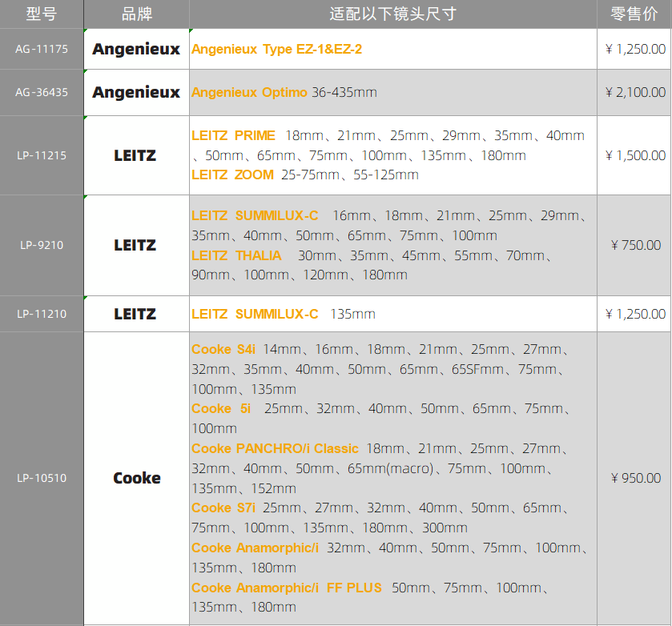
Task: Click the 适配以下镜头尺寸 header cell
Action: coord(393,14)
